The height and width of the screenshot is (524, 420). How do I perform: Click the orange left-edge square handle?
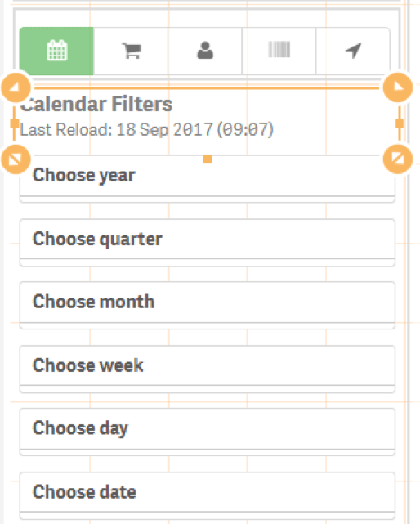click(15, 123)
